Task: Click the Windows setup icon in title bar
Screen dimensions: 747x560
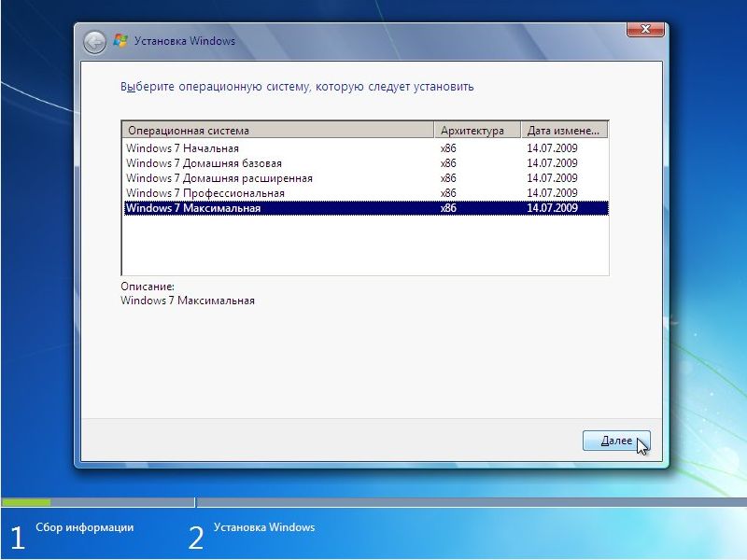Action: pos(120,41)
